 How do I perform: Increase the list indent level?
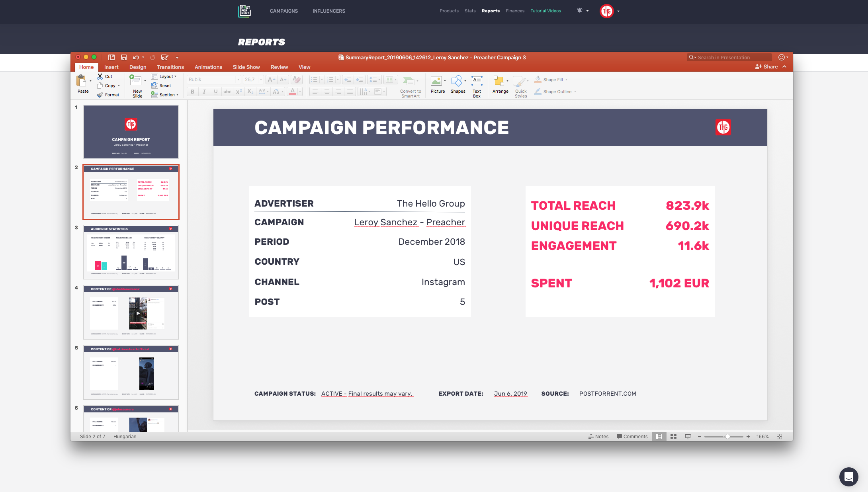(x=359, y=80)
